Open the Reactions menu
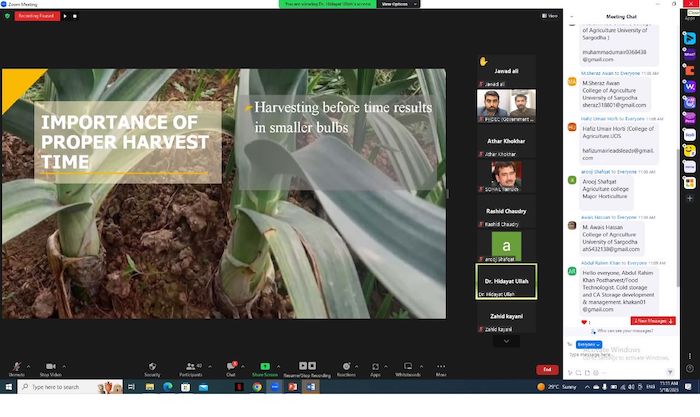Screen dimensions: 700x417 346,368
